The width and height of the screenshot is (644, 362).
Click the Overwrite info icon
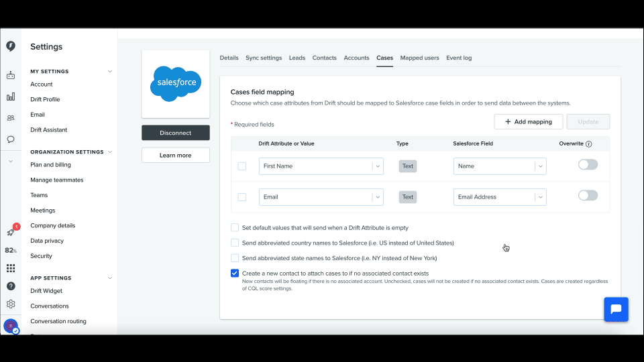point(588,144)
